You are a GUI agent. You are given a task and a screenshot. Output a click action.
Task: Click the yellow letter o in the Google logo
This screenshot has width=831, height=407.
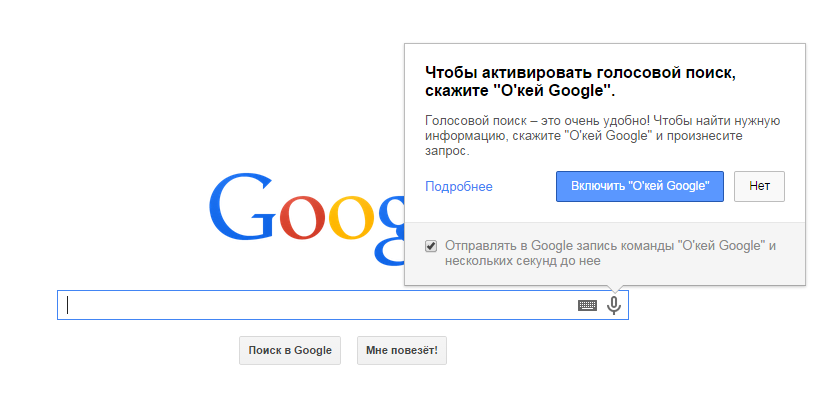(x=351, y=218)
